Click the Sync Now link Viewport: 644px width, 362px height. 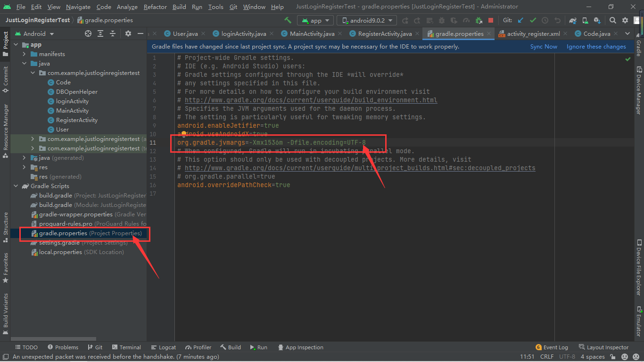point(543,46)
